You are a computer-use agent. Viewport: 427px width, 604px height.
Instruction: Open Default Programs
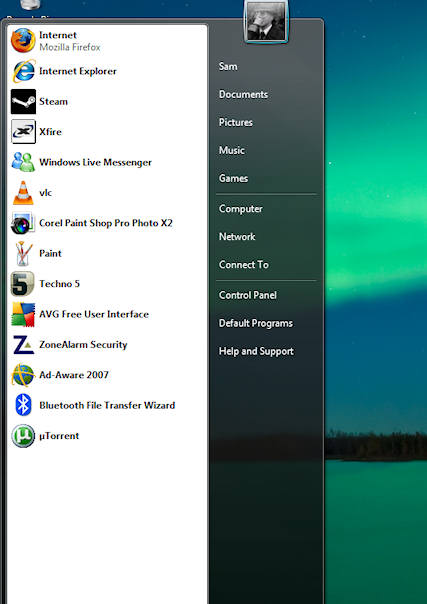(256, 323)
